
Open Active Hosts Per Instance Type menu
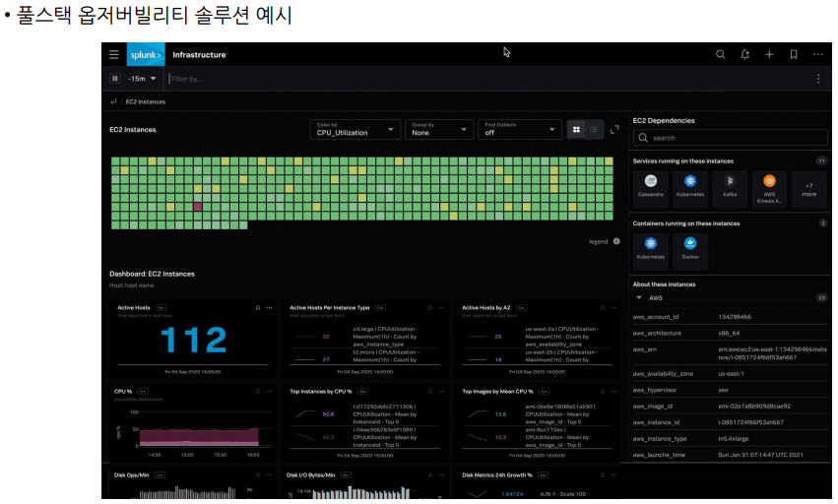[441, 308]
